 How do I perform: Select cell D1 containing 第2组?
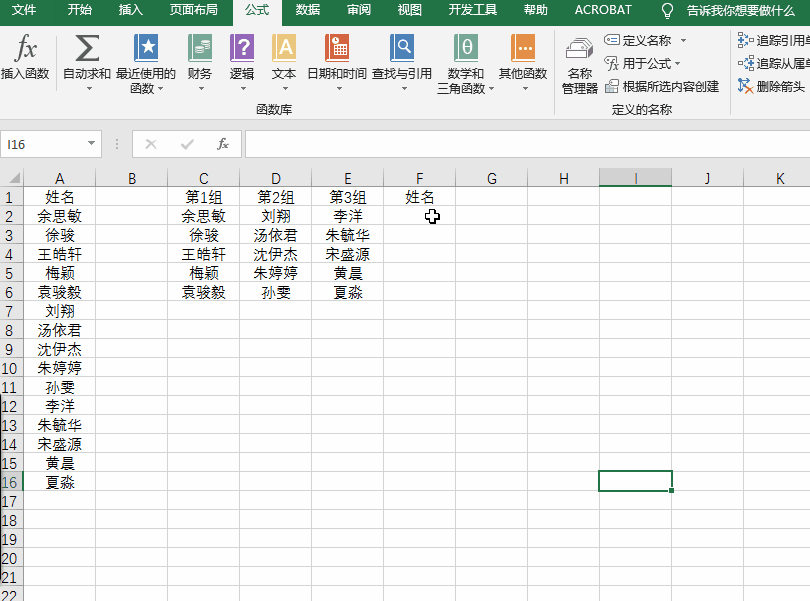pyautogui.click(x=275, y=197)
